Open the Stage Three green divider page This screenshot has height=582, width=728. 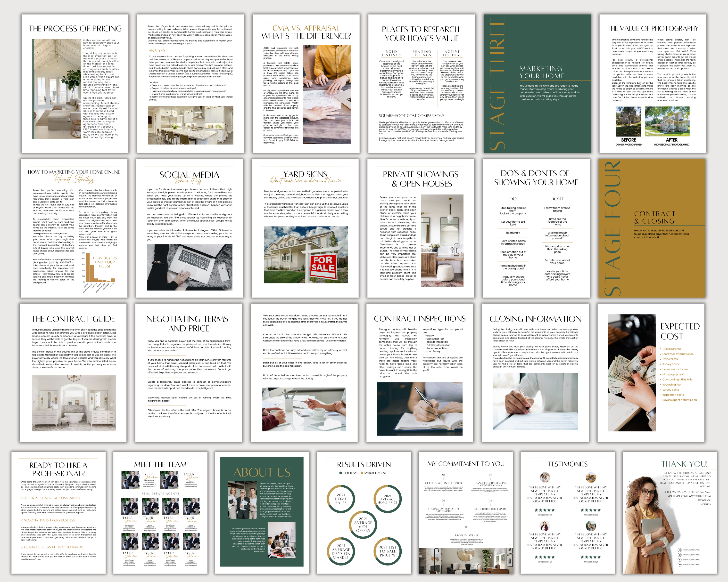point(537,84)
